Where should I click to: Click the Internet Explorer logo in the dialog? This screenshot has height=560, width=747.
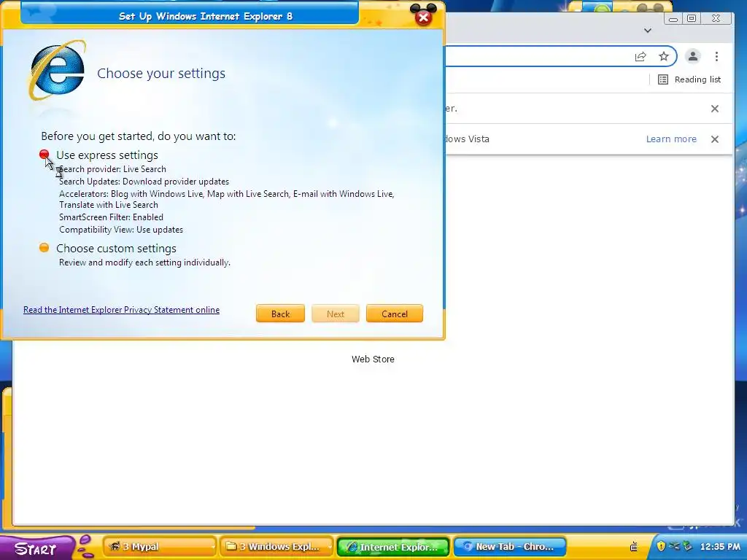pyautogui.click(x=58, y=71)
